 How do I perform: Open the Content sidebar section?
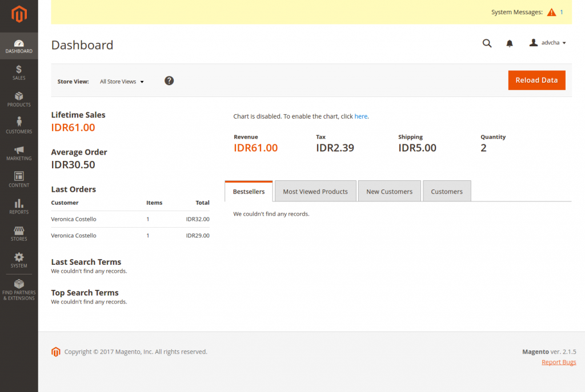click(19, 180)
